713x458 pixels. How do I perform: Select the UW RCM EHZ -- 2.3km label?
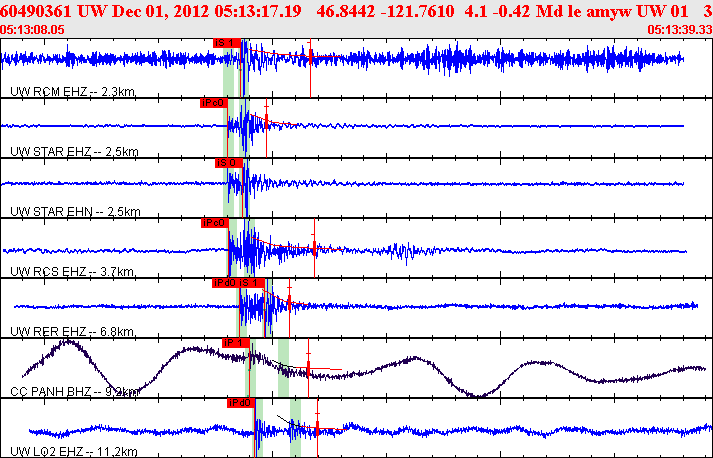pos(73,91)
